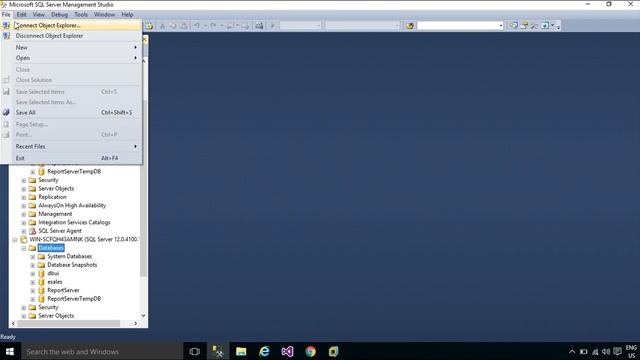Click the System Databases folder icon
640x360 pixels.
pos(41,256)
